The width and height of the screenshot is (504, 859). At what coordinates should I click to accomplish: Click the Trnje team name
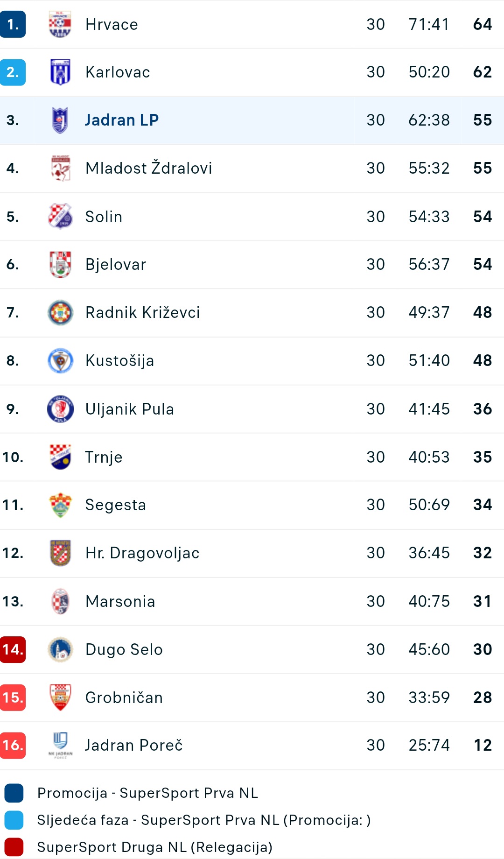[x=104, y=457]
